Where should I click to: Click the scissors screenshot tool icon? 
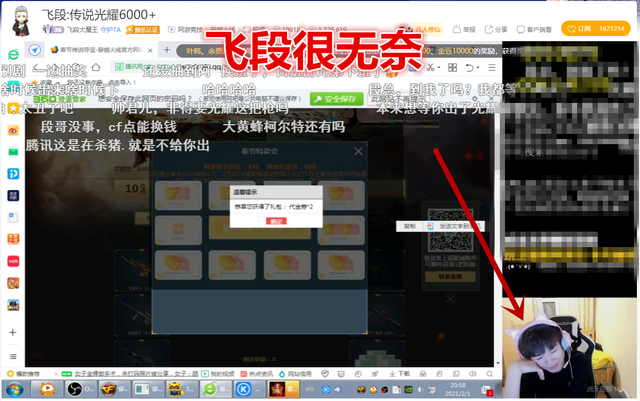click(x=431, y=67)
